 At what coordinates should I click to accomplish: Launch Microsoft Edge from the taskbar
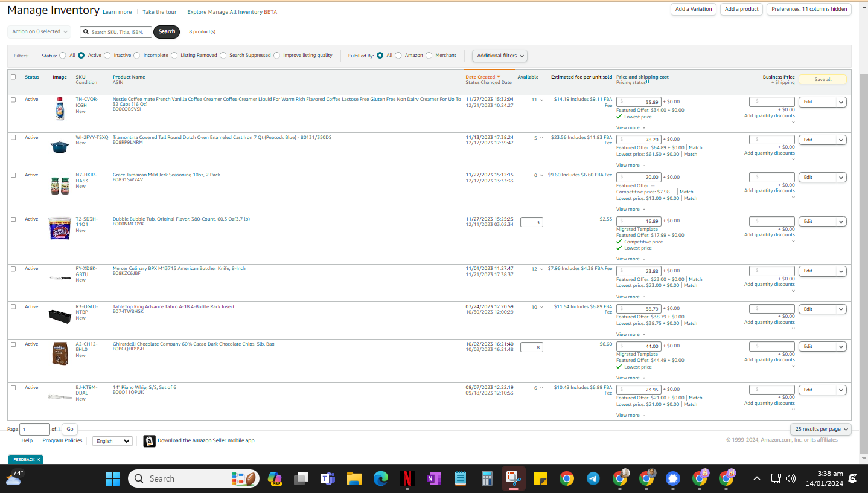point(380,478)
